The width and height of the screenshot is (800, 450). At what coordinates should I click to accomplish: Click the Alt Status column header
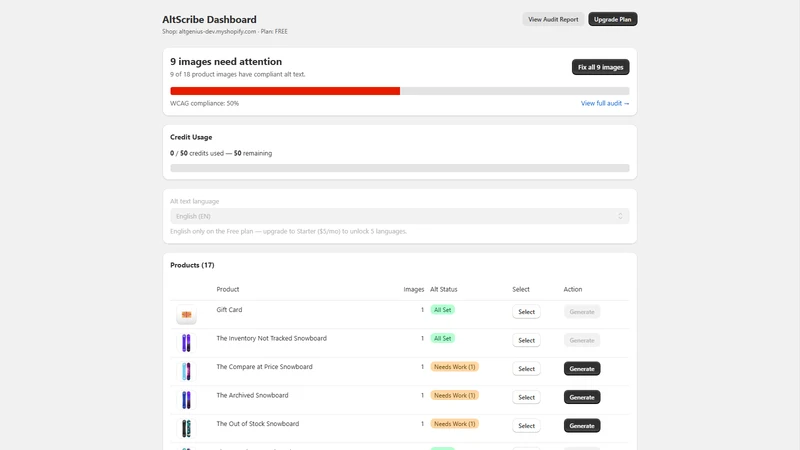click(x=443, y=289)
